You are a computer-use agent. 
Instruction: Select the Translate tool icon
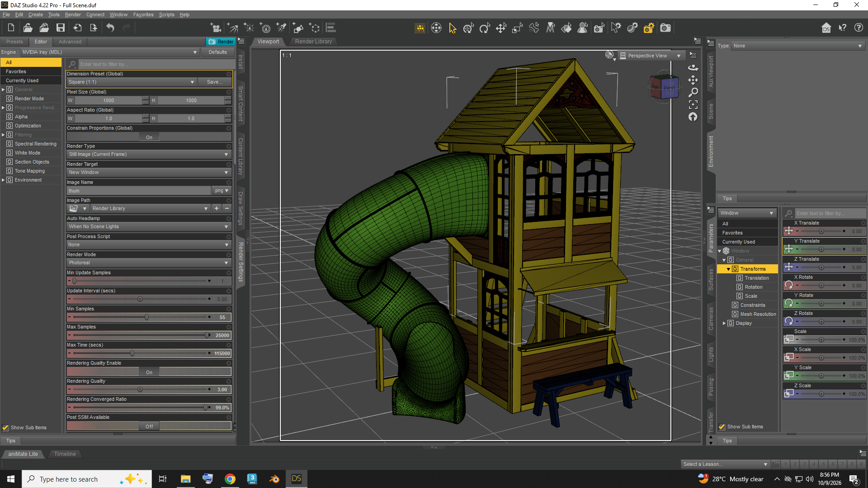[x=501, y=28]
